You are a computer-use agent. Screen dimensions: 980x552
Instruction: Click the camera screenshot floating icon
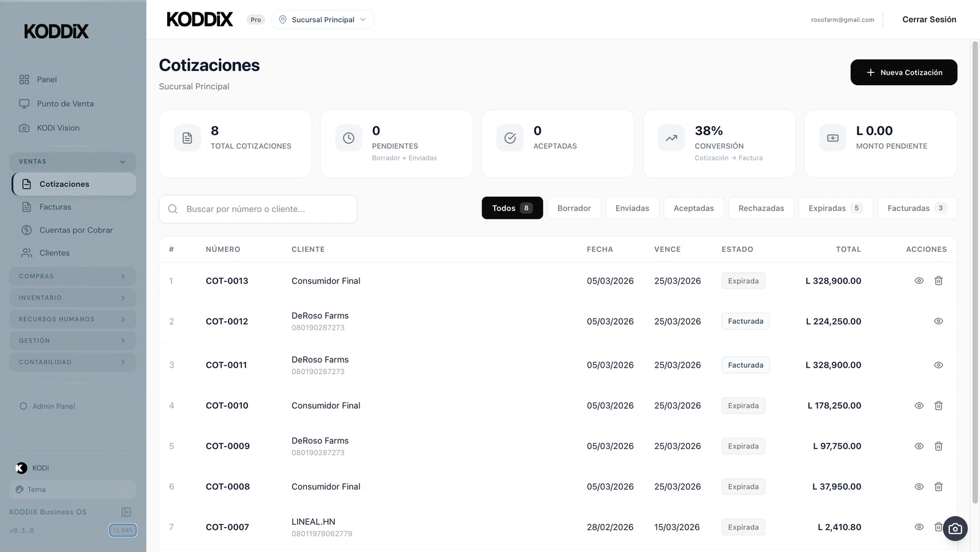tap(955, 529)
